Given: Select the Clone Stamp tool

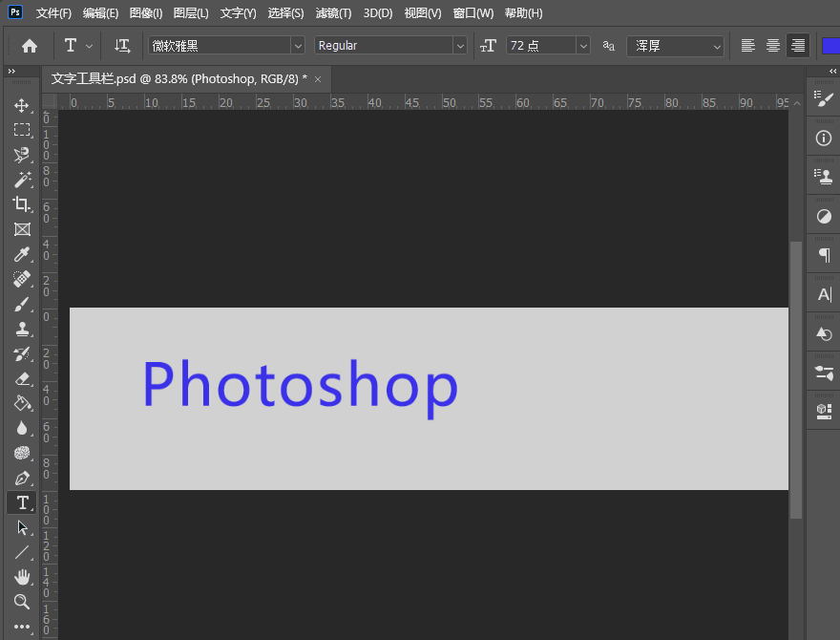Looking at the screenshot, I should (21, 329).
